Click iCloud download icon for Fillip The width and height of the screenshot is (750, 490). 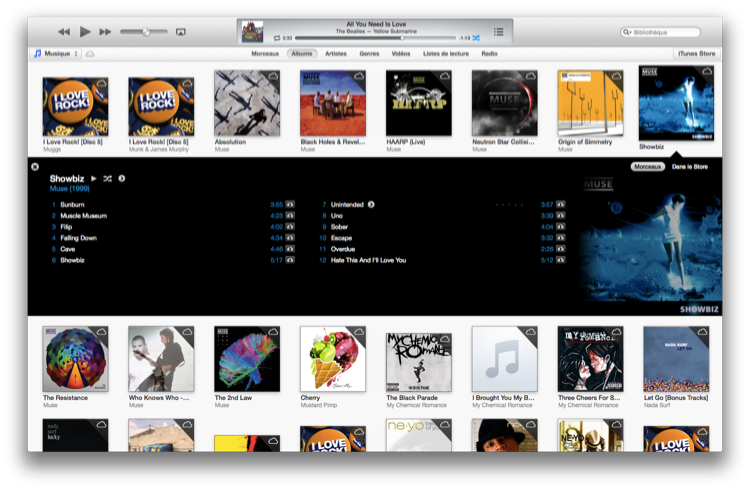[x=290, y=227]
